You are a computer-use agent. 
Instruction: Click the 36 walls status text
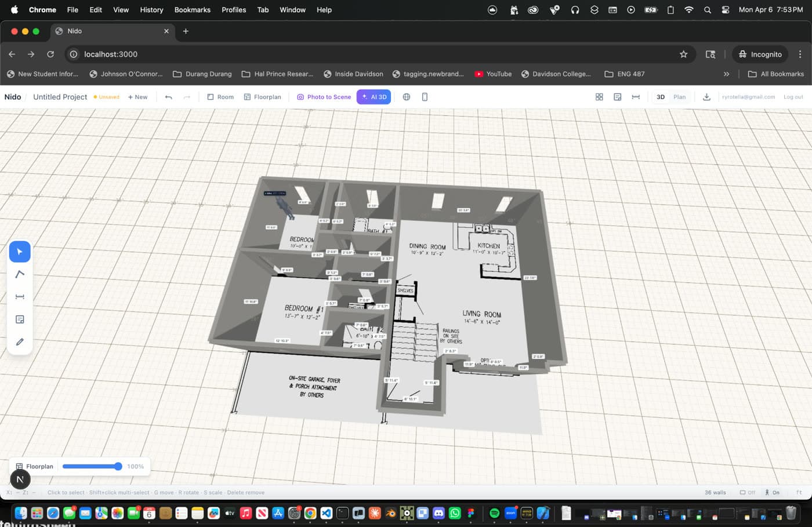tap(715, 492)
